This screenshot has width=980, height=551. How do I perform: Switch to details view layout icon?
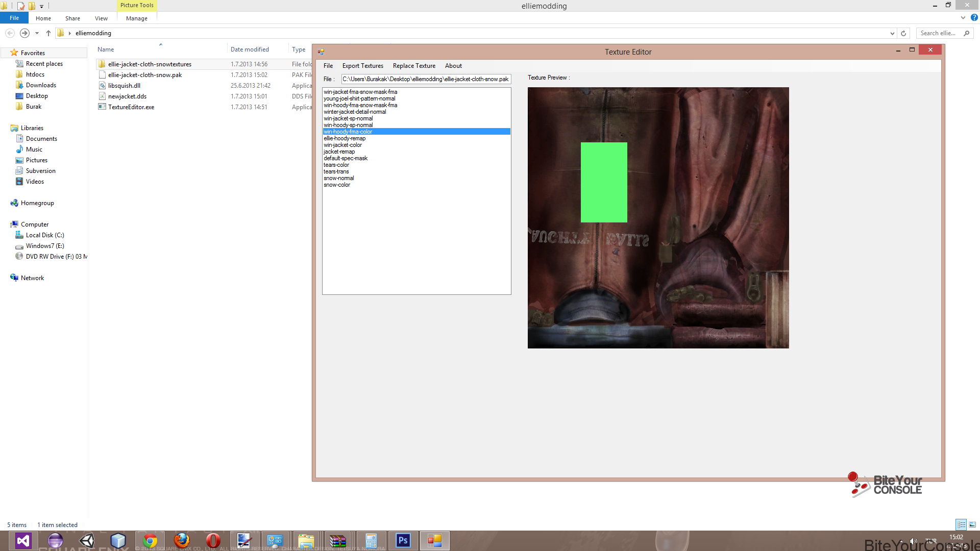(x=961, y=524)
